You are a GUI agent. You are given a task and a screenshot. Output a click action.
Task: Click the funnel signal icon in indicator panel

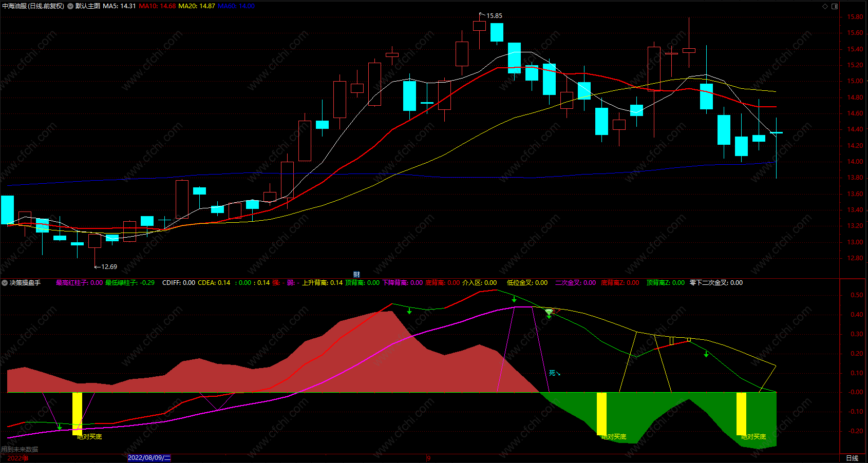pos(549,312)
